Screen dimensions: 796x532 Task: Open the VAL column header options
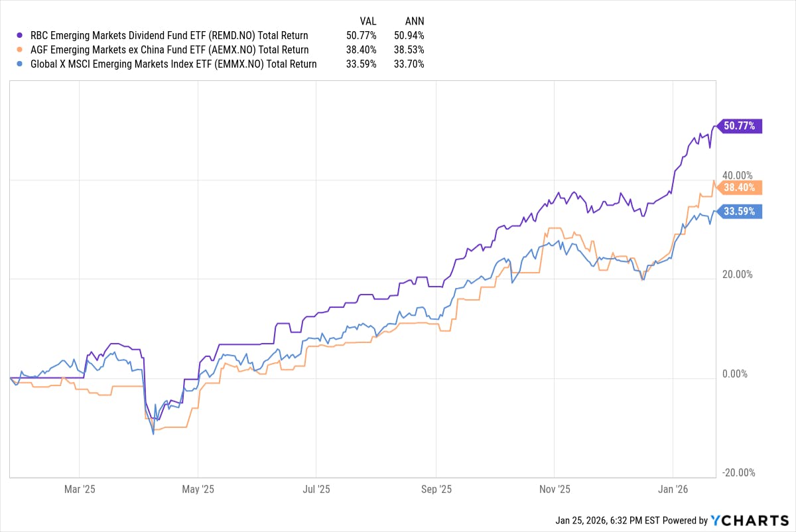click(x=367, y=21)
